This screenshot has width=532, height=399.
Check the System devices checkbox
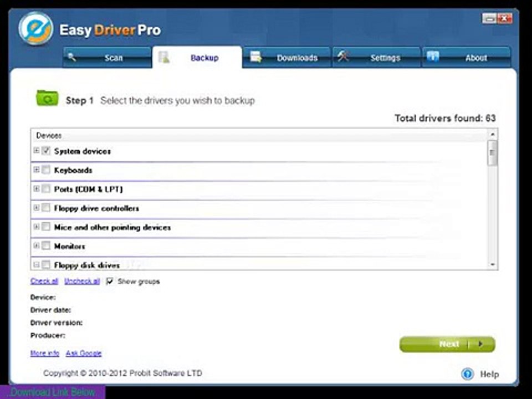(46, 151)
